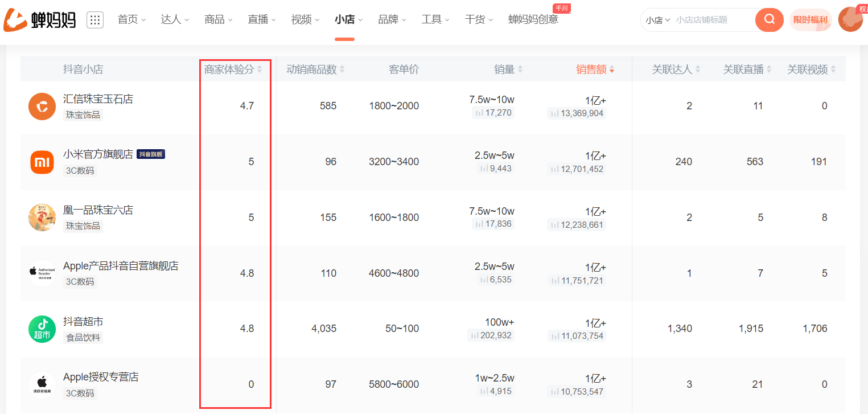Click chart icon beside 11,751,721

click(x=554, y=281)
